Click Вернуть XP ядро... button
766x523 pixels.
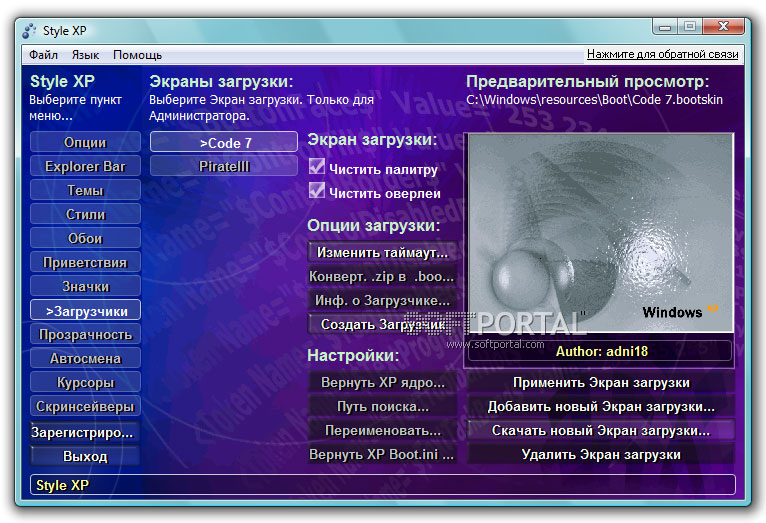(x=383, y=382)
